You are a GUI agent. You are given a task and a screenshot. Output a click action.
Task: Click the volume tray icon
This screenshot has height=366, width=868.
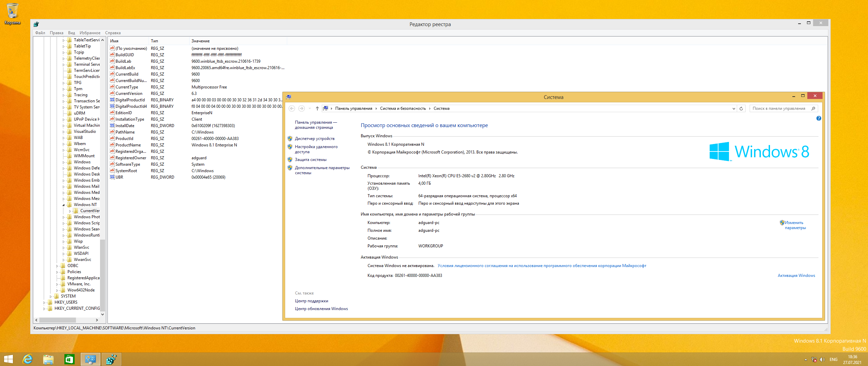[x=822, y=360]
